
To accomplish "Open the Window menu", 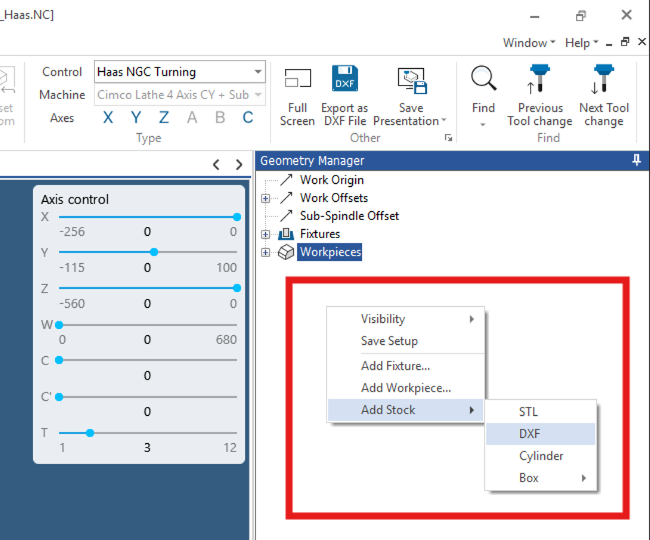I will [x=529, y=43].
